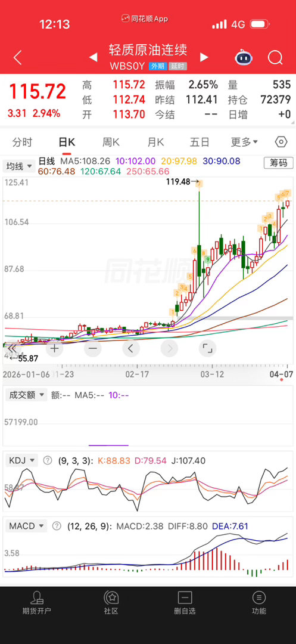Tap the signal strength bars

(x=219, y=24)
